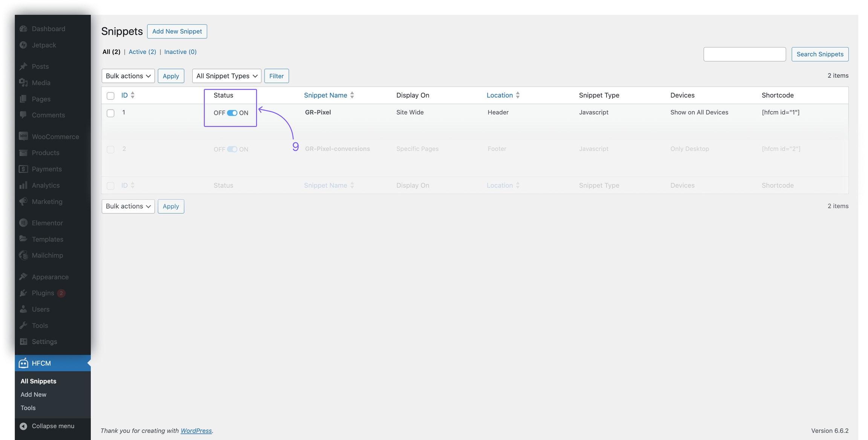Click sort arrows next to top Location header
The image size is (868, 440).
coord(518,95)
